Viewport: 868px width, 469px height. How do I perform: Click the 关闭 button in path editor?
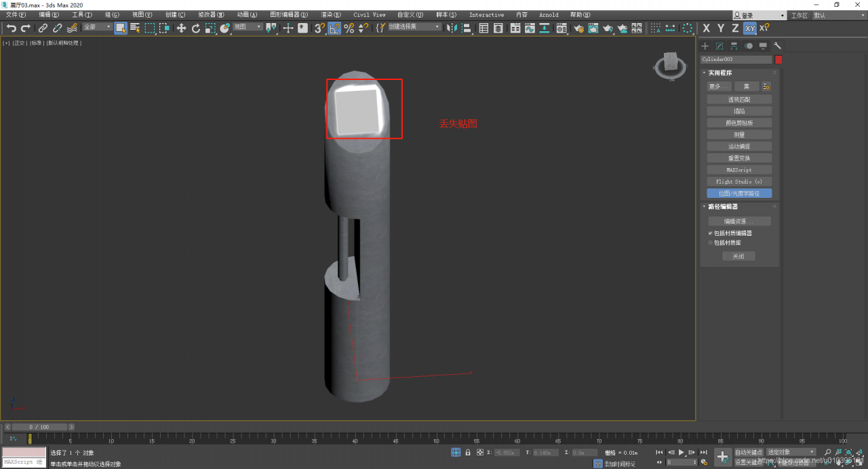click(738, 256)
